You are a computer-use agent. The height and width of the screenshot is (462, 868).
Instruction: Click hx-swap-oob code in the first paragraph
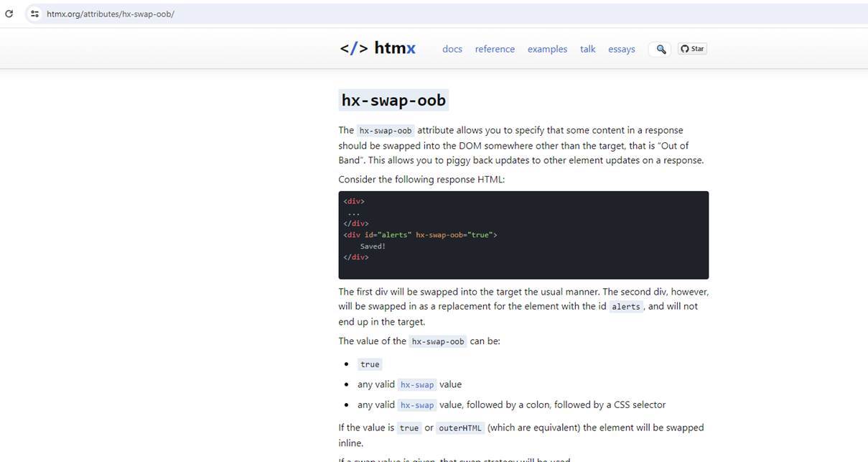tap(386, 131)
